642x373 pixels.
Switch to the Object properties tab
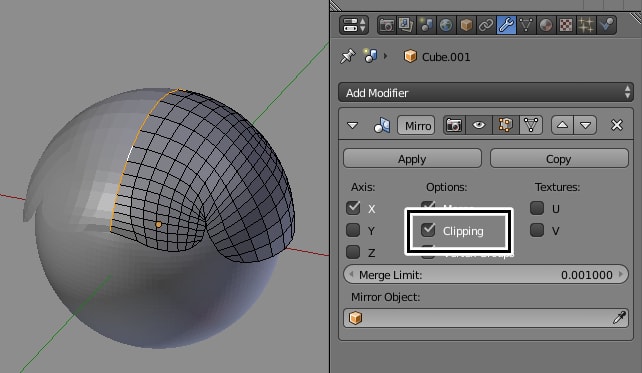pos(466,25)
